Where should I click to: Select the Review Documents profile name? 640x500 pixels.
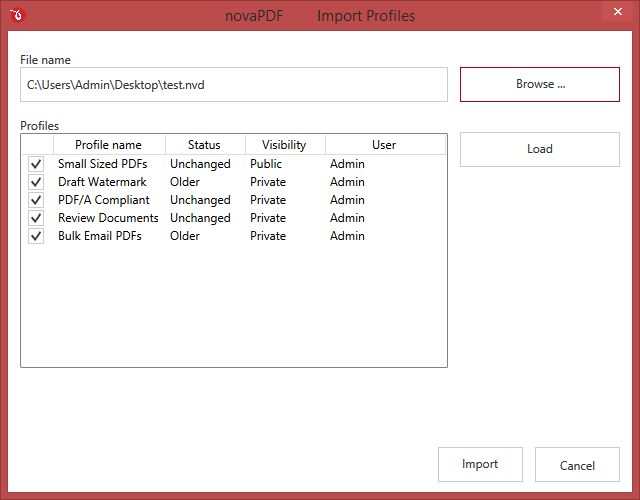click(x=108, y=218)
